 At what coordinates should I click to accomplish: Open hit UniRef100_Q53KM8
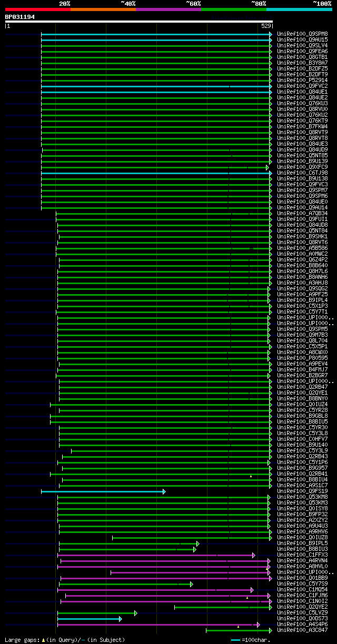(x=302, y=497)
